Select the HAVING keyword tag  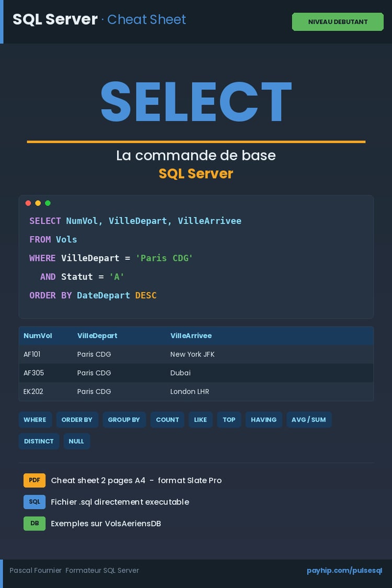point(264,420)
